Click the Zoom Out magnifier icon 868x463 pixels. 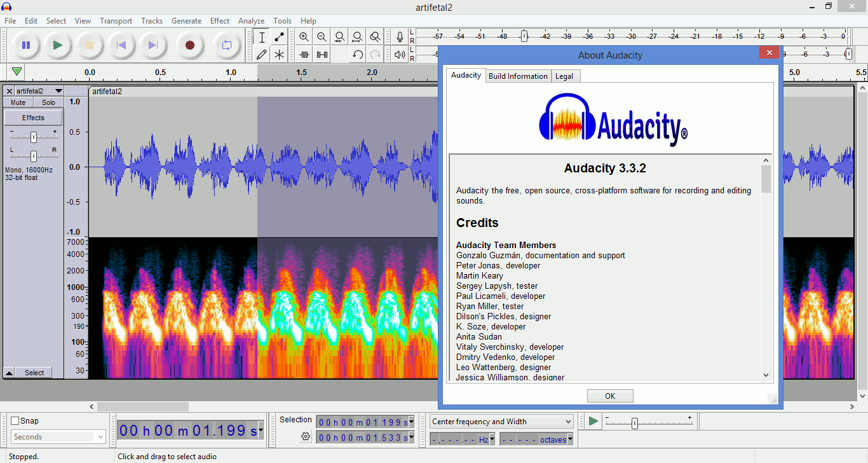coord(322,37)
